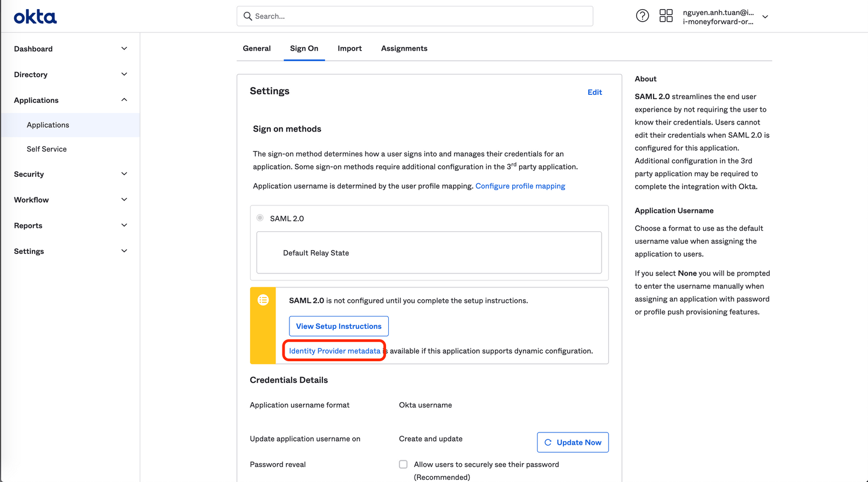Open Configure profile mapping link
Image resolution: width=868 pixels, height=482 pixels.
(x=520, y=186)
